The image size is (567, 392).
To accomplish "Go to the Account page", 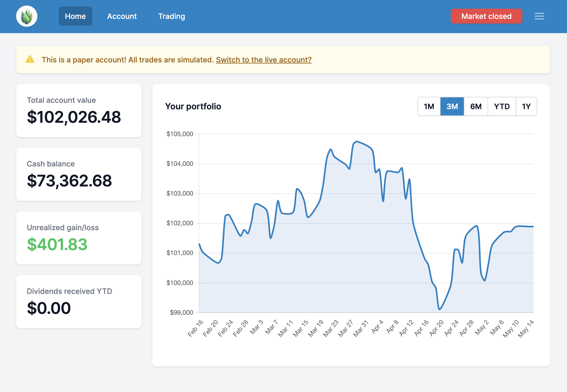I will pos(122,16).
